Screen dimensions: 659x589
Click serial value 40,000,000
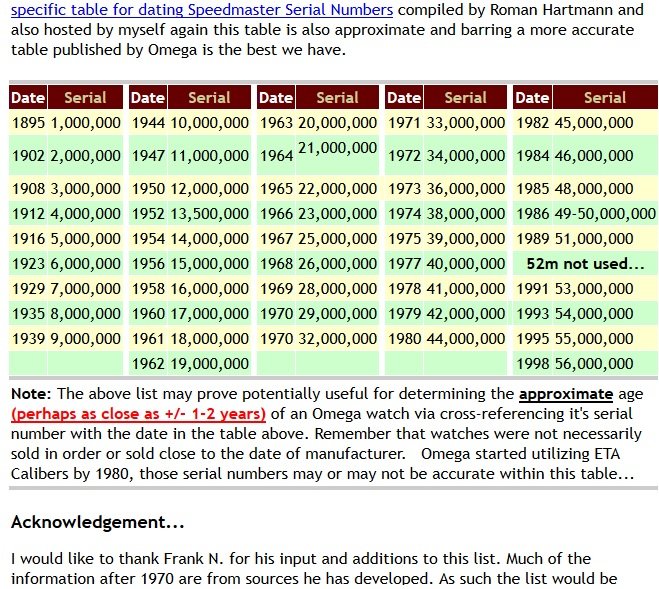click(466, 264)
